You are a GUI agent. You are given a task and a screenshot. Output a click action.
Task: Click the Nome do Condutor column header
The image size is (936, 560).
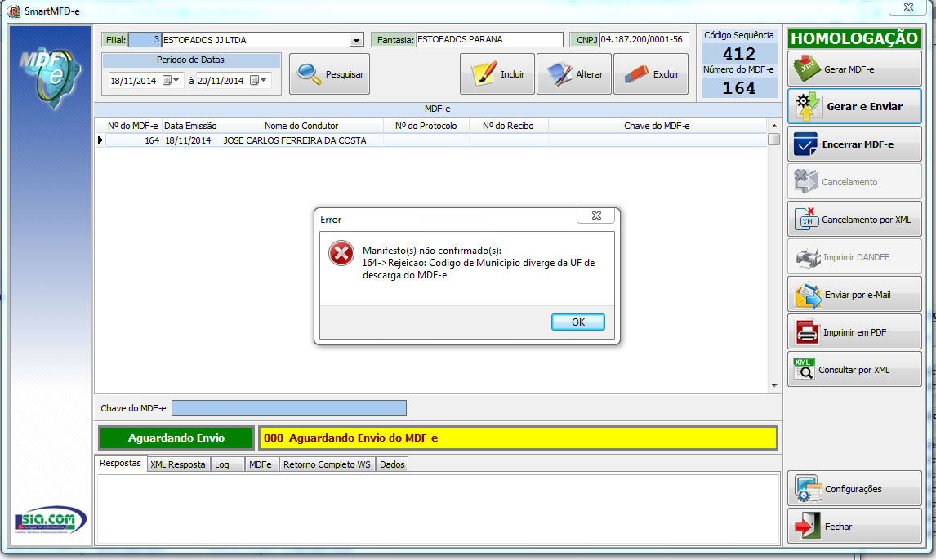pyautogui.click(x=301, y=126)
